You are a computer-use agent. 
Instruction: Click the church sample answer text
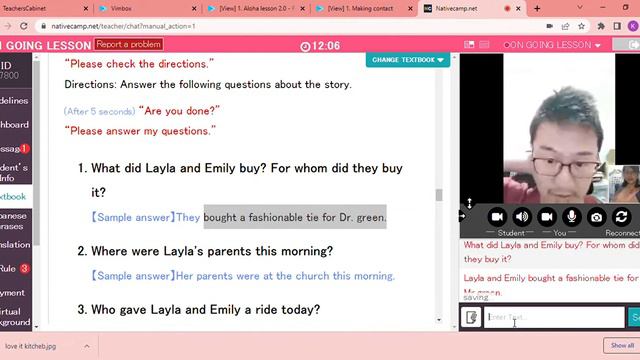coord(244,276)
